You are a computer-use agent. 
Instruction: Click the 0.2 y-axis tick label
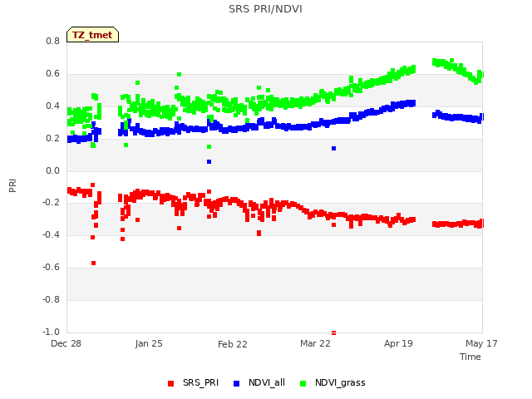point(52,139)
